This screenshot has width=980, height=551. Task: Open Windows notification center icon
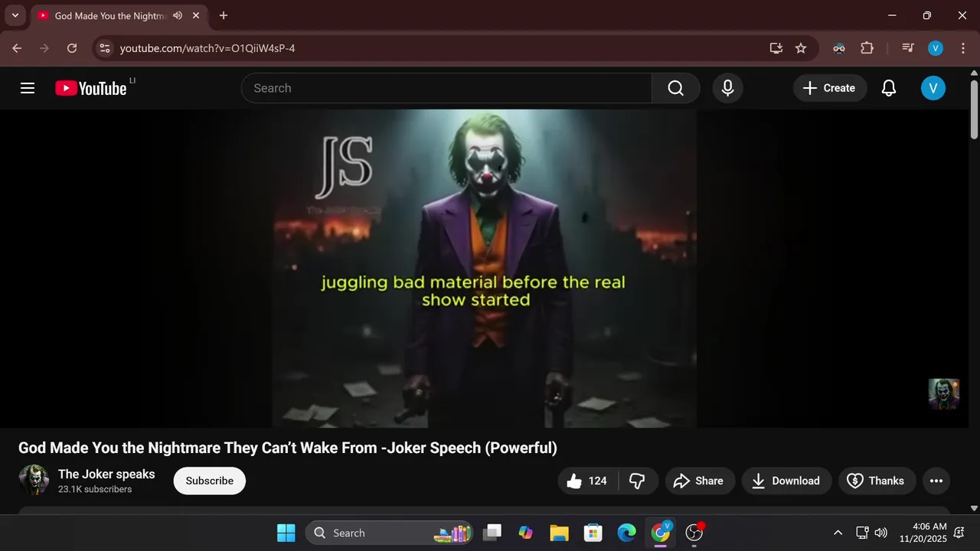(x=959, y=533)
